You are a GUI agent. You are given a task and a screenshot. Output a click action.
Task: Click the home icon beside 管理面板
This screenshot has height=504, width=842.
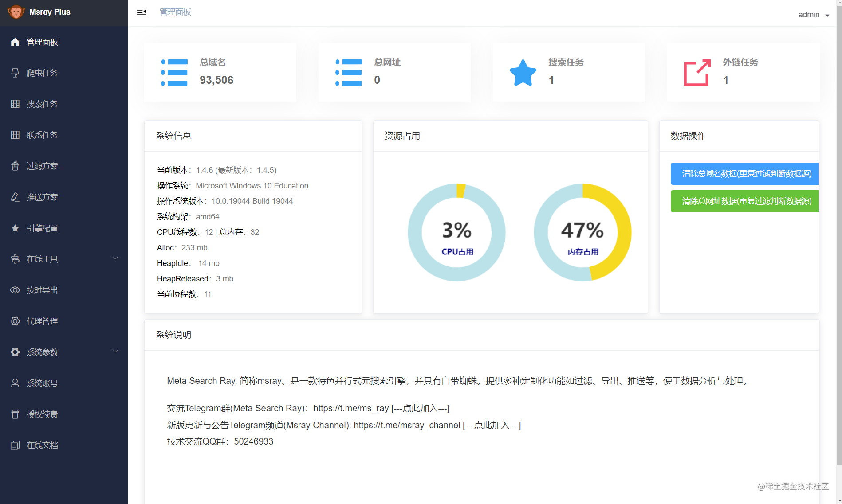pos(15,42)
